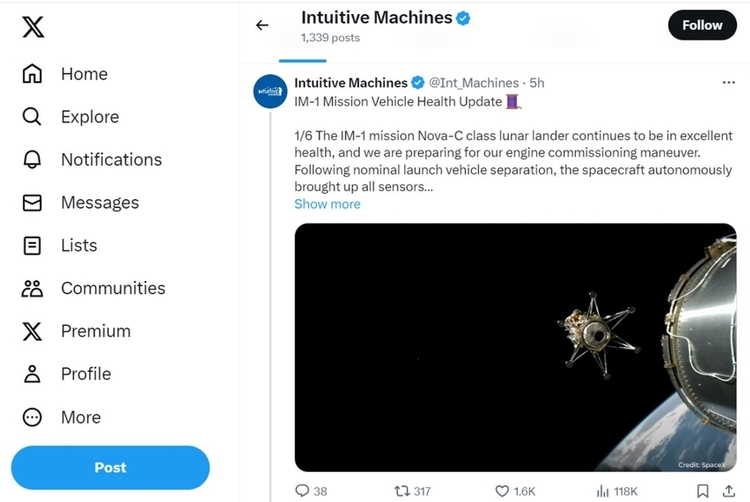
Task: Share the tweet using the share icon
Action: (x=729, y=491)
